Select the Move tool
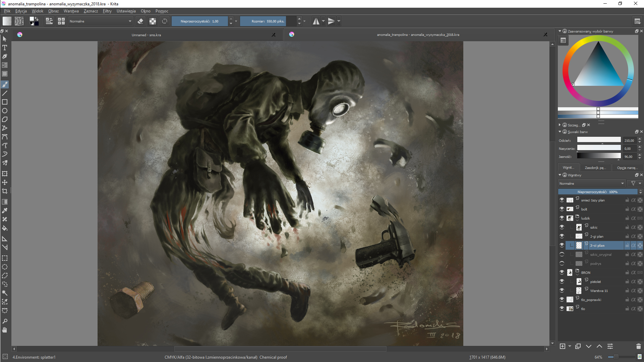Image resolution: width=644 pixels, height=362 pixels. (5, 182)
